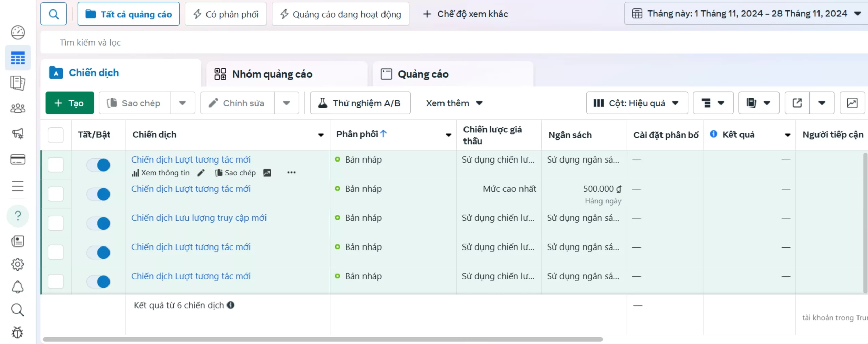Switch to the Nhóm quảng cáo tab
Screen dimensions: 868x344
272,74
